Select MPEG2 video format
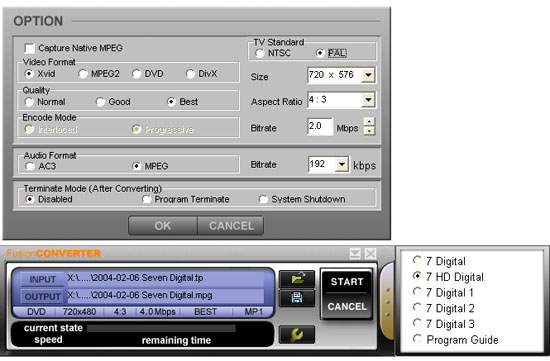The height and width of the screenshot is (361, 550). (83, 74)
